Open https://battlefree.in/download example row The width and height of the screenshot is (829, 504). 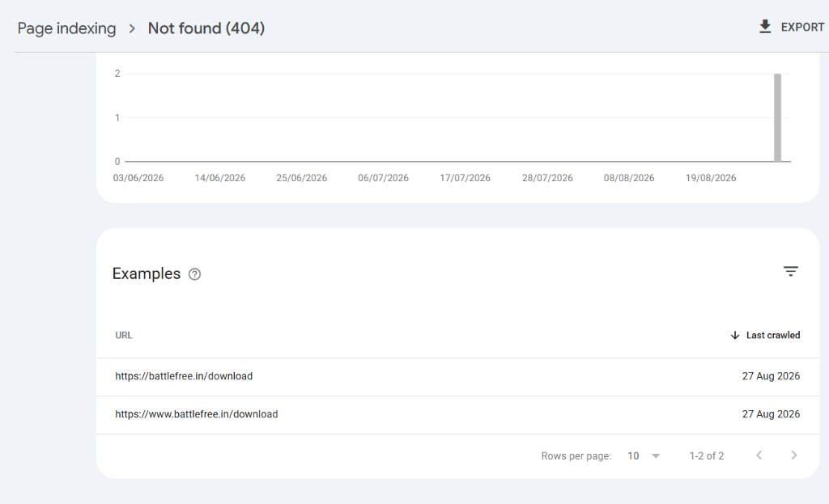(x=458, y=377)
